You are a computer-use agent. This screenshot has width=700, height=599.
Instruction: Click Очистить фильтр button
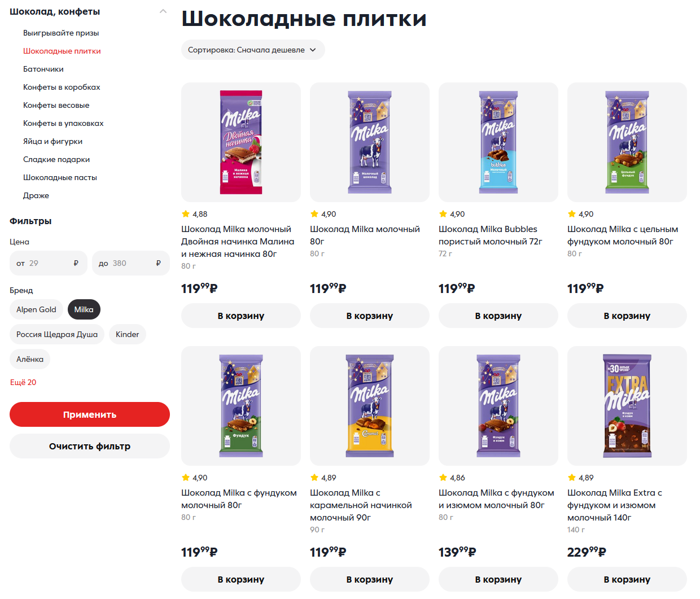(x=90, y=446)
